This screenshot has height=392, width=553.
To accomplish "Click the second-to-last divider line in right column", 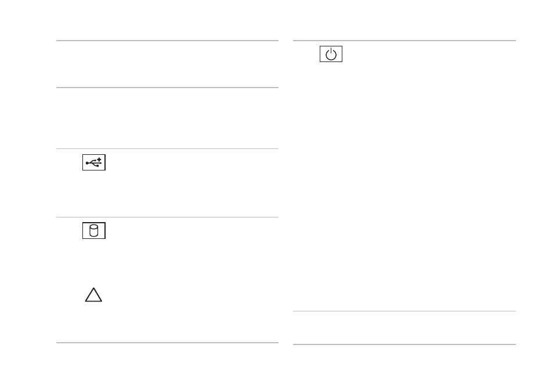I will point(404,311).
